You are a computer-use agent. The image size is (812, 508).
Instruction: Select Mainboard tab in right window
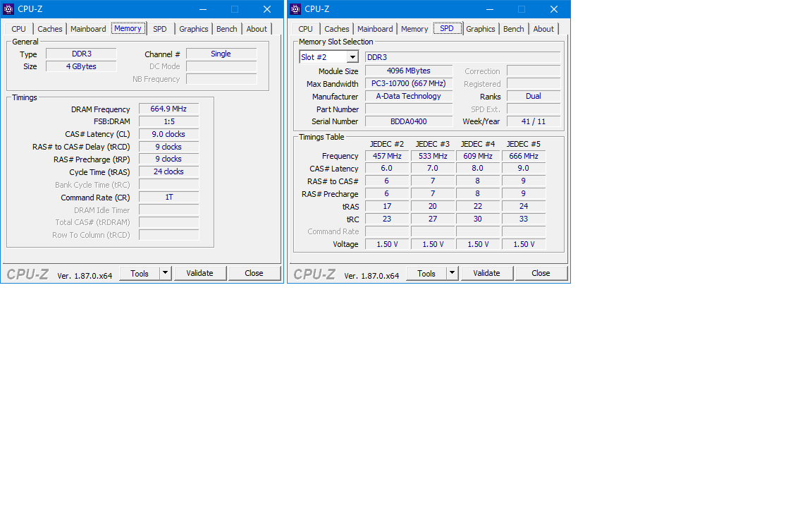point(375,29)
